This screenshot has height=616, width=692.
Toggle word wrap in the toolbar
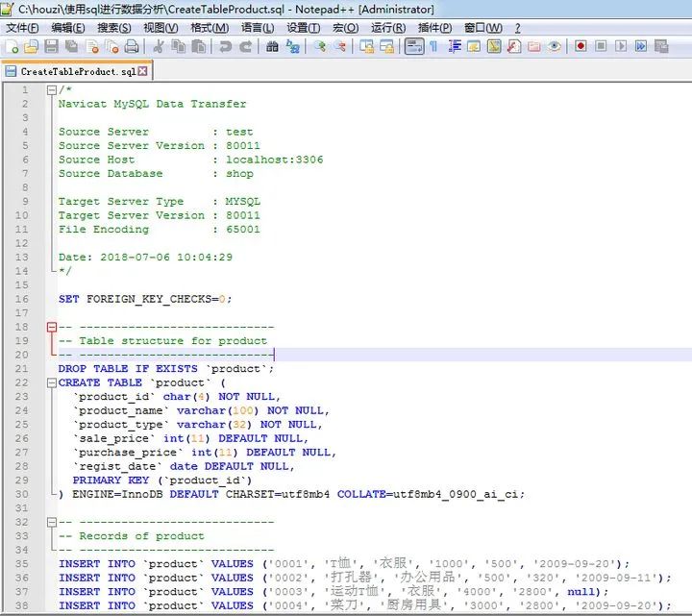click(x=414, y=46)
